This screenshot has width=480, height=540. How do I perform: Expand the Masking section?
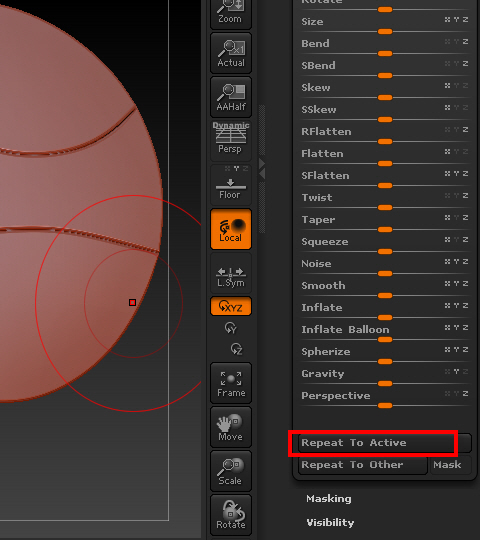pyautogui.click(x=329, y=499)
